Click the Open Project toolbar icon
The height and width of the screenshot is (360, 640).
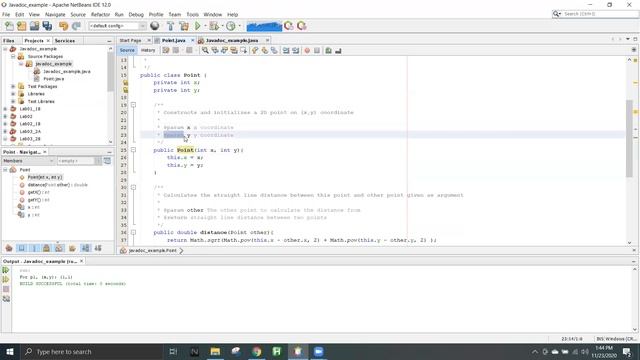click(x=34, y=26)
